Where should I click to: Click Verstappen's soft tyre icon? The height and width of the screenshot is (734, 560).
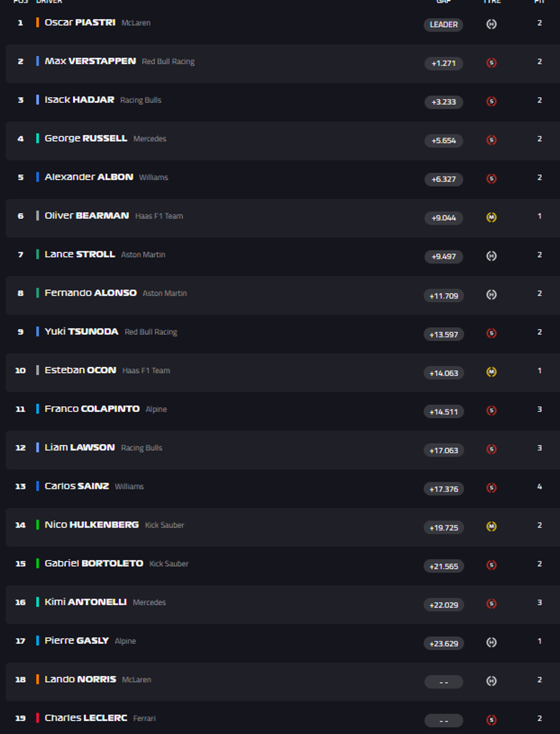491,63
